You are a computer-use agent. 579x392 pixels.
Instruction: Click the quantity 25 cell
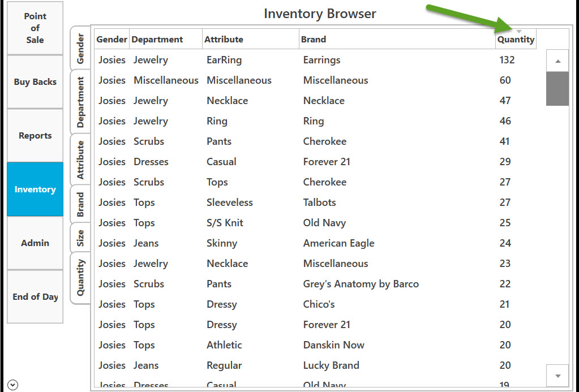(x=505, y=222)
